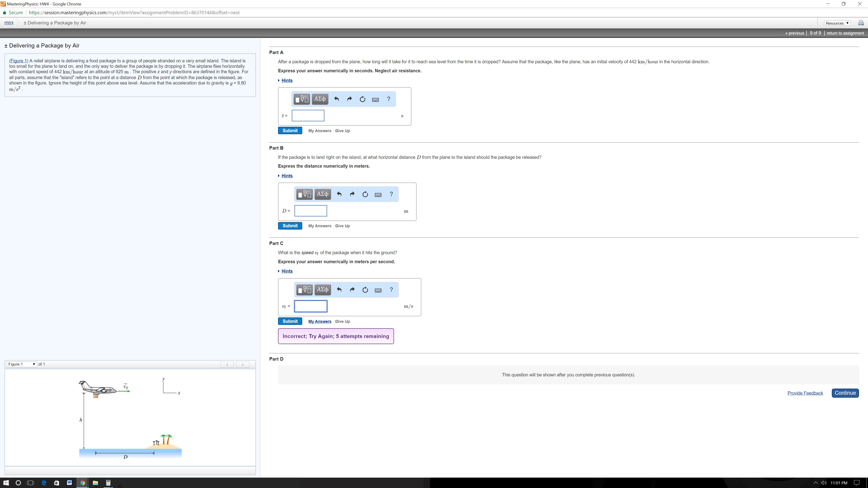Reset Part B answer field
Viewport: 868px width, 488px height.
pos(365,194)
